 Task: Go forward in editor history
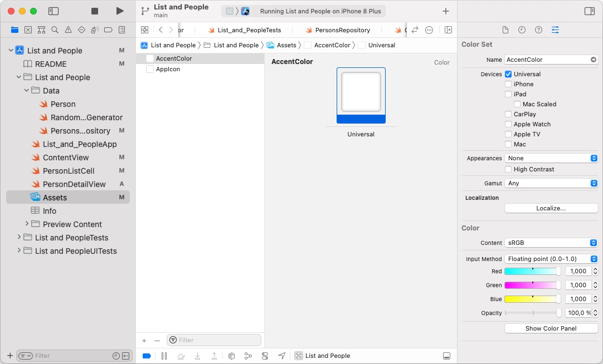click(171, 29)
